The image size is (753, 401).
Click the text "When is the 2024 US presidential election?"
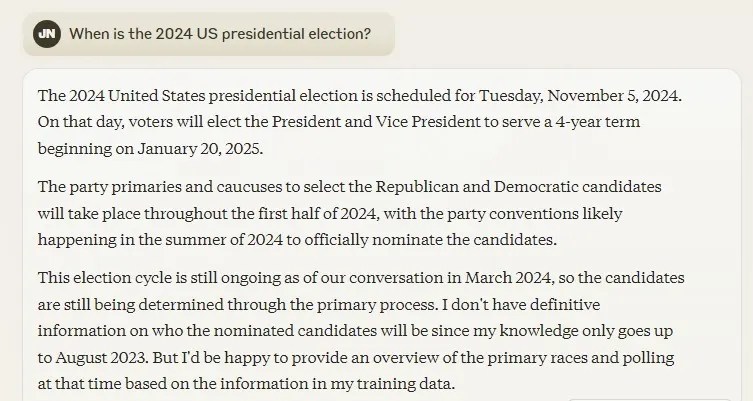pyautogui.click(x=220, y=34)
